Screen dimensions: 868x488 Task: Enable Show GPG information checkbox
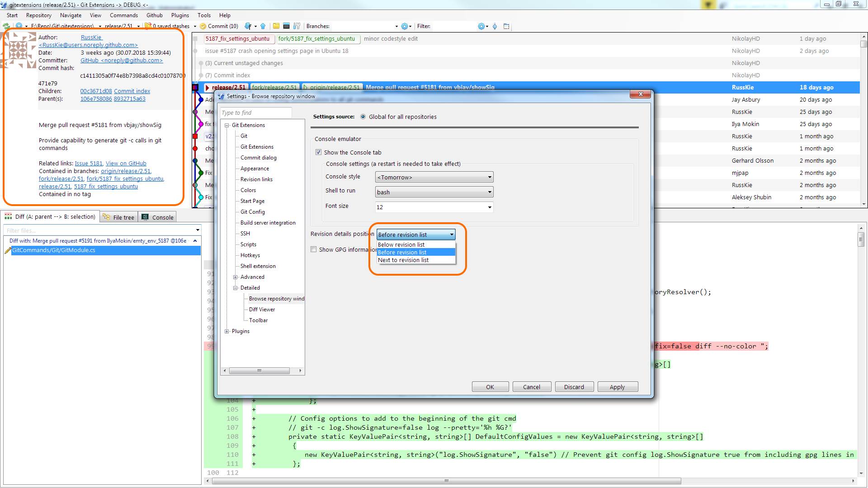[x=313, y=249]
